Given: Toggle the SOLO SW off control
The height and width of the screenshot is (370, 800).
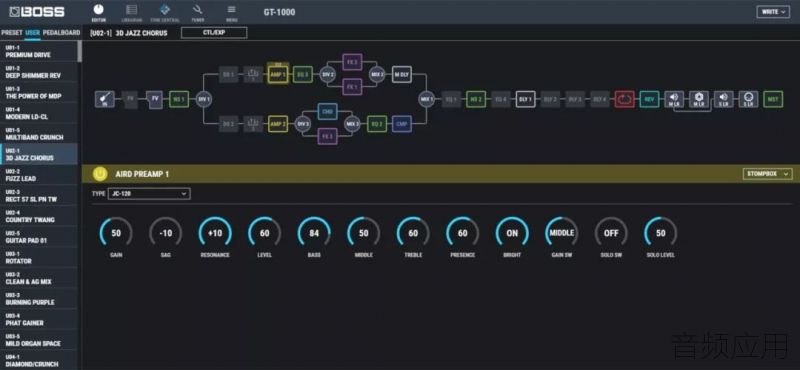Looking at the screenshot, I should [x=611, y=233].
